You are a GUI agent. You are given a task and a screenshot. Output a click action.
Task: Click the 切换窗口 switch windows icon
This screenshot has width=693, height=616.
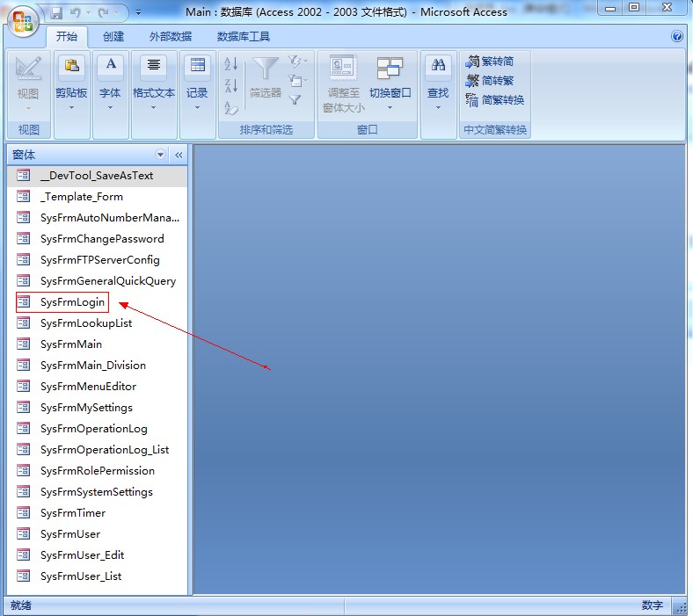(x=390, y=69)
